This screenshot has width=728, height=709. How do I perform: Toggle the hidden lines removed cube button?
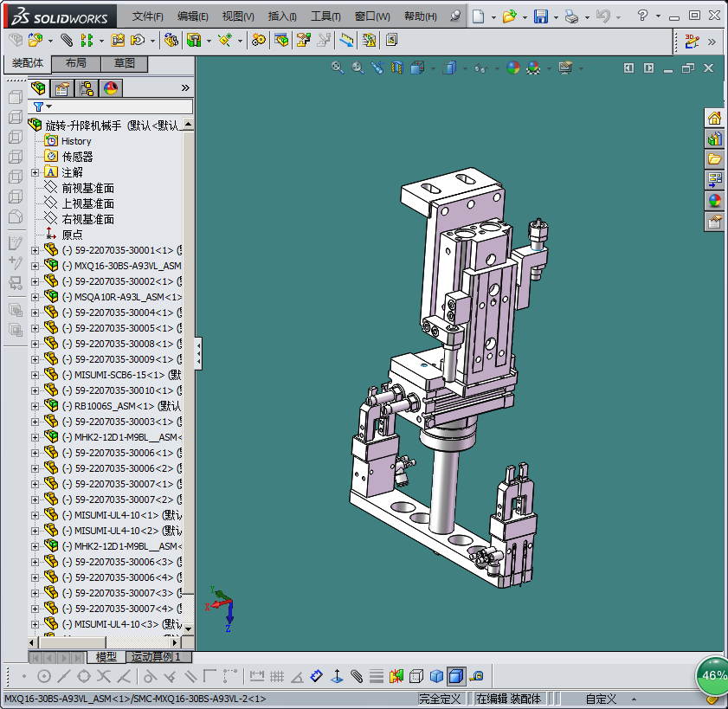click(416, 676)
